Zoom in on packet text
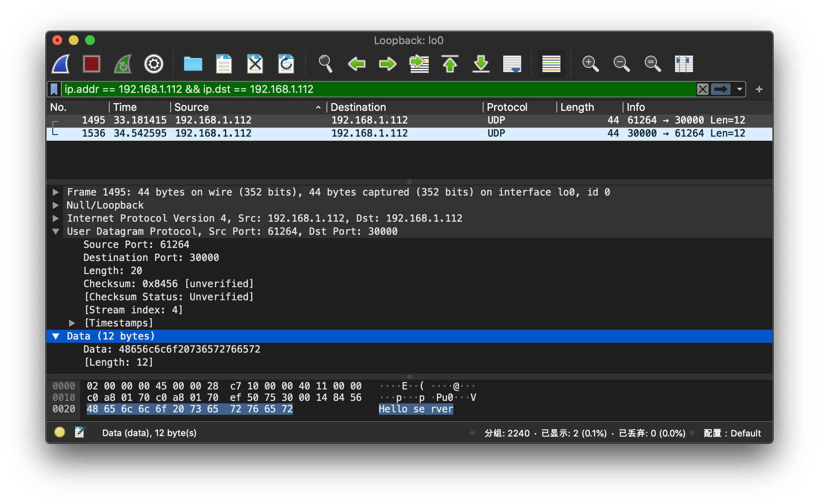The image size is (819, 504). point(590,64)
